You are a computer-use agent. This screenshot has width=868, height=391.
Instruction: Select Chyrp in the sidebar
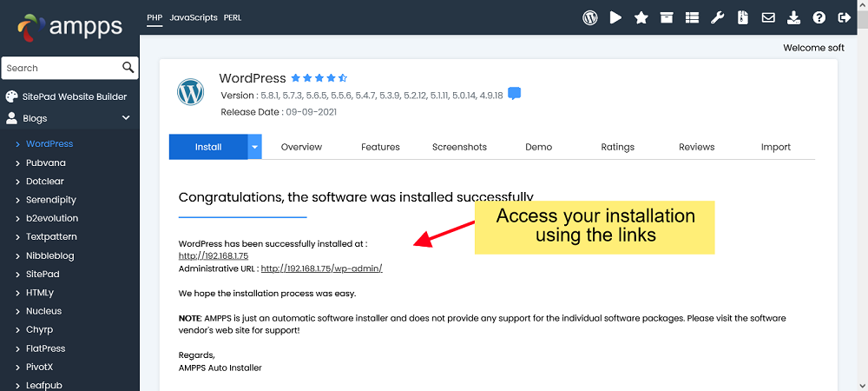[39, 329]
